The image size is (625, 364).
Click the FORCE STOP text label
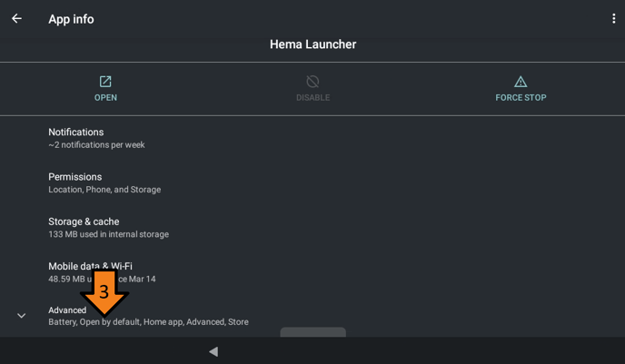coord(521,97)
